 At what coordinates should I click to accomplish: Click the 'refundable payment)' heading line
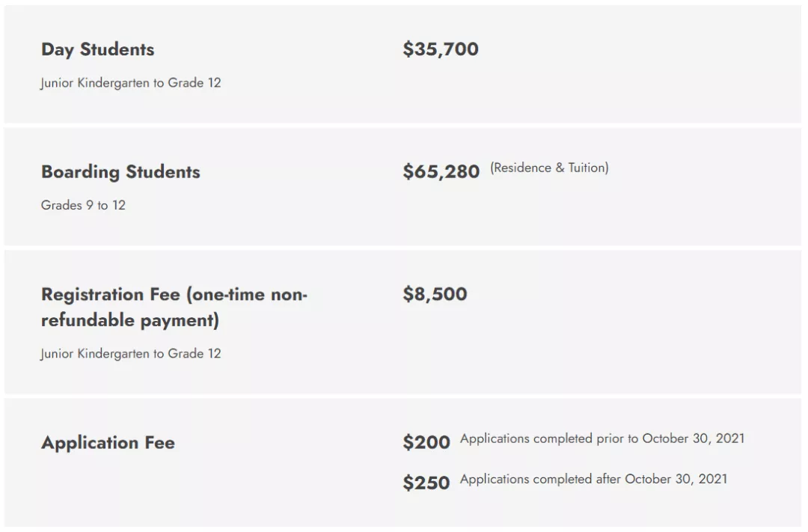(x=130, y=321)
